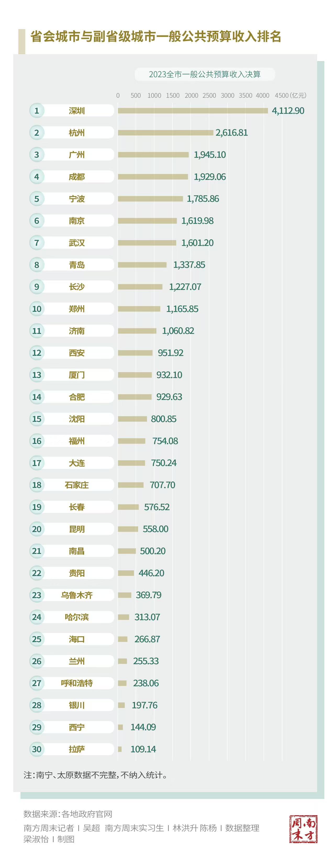This screenshot has height=868, width=335.
Task: Click the value 1,060.82 for 济南
Action: (178, 331)
